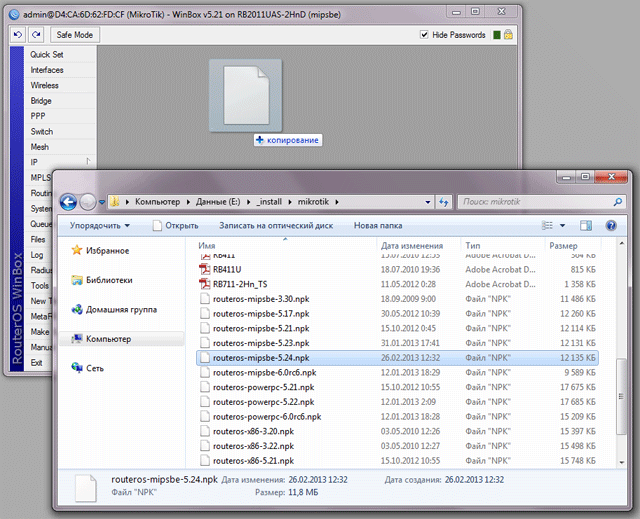Viewport: 640px width, 519px height.
Task: Toggle the preview pane icon
Action: tap(586, 225)
